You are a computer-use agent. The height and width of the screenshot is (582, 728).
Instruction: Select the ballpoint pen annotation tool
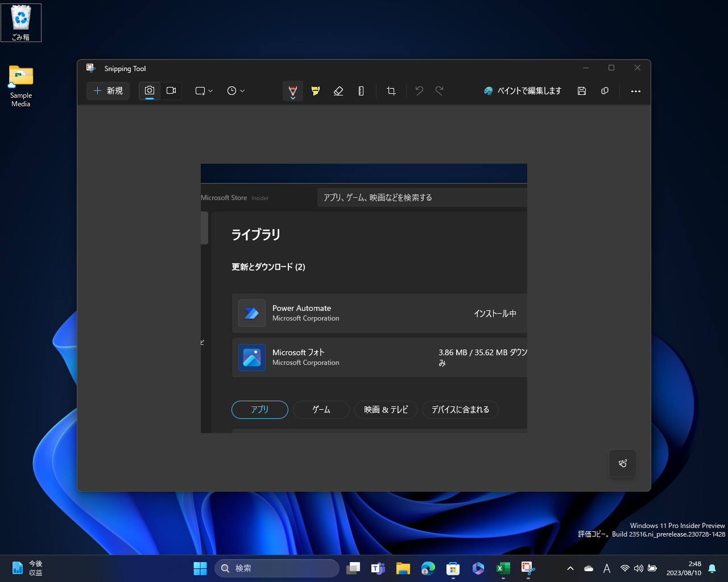coord(292,88)
